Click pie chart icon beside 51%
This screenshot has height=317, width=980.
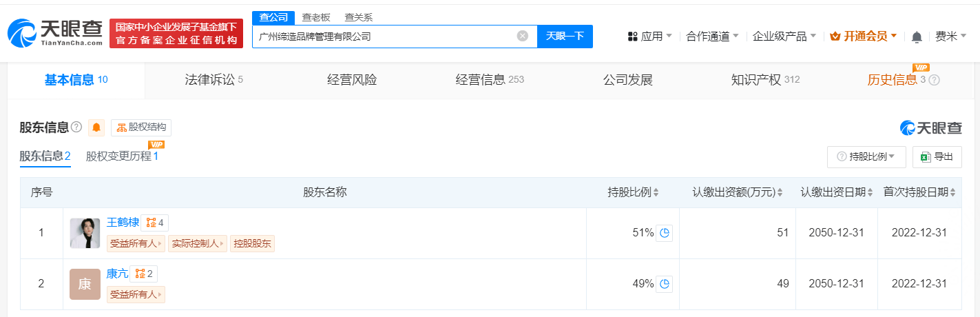[x=664, y=233]
